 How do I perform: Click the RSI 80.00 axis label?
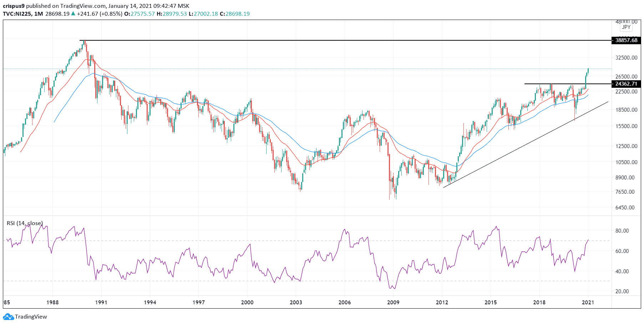(622, 231)
